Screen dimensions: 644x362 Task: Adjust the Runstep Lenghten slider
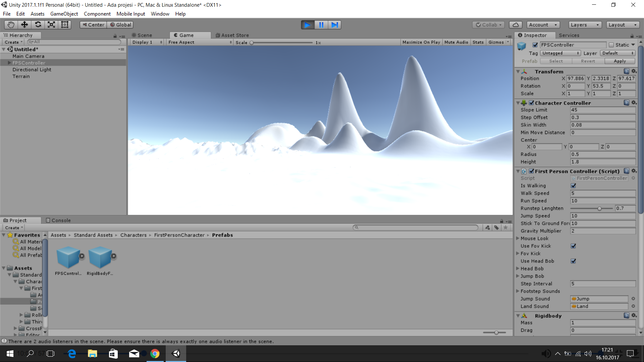click(x=599, y=208)
